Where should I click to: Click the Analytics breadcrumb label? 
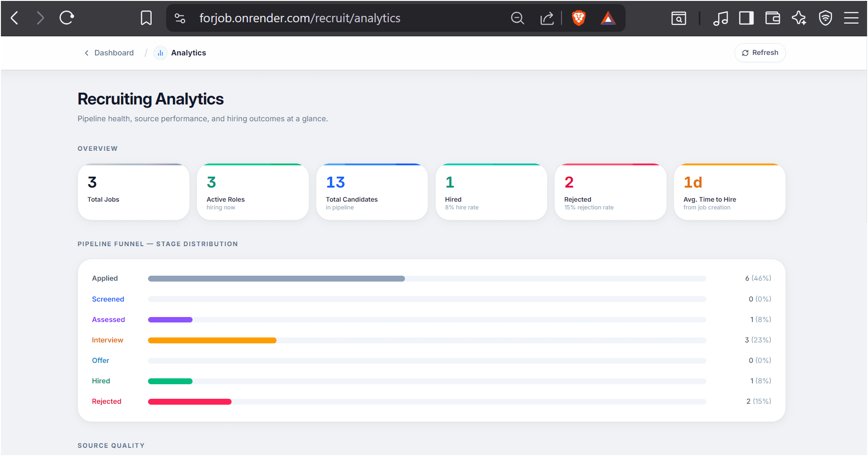pos(188,53)
